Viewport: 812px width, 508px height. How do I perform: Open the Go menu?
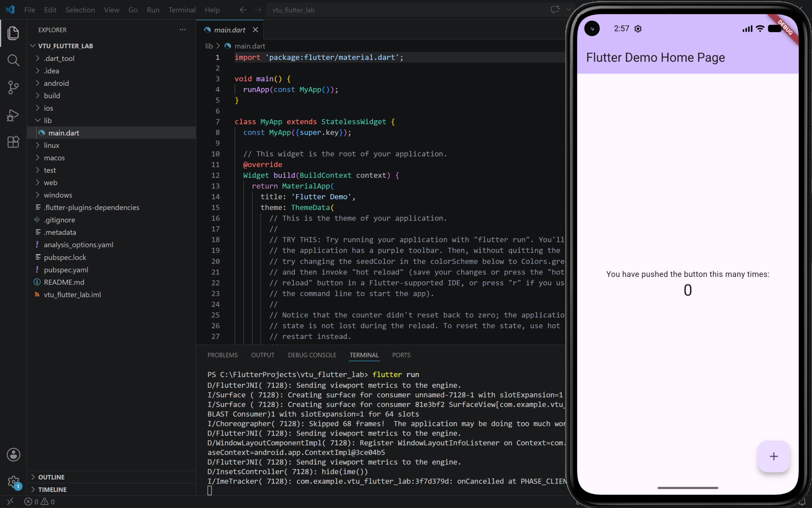click(x=133, y=10)
